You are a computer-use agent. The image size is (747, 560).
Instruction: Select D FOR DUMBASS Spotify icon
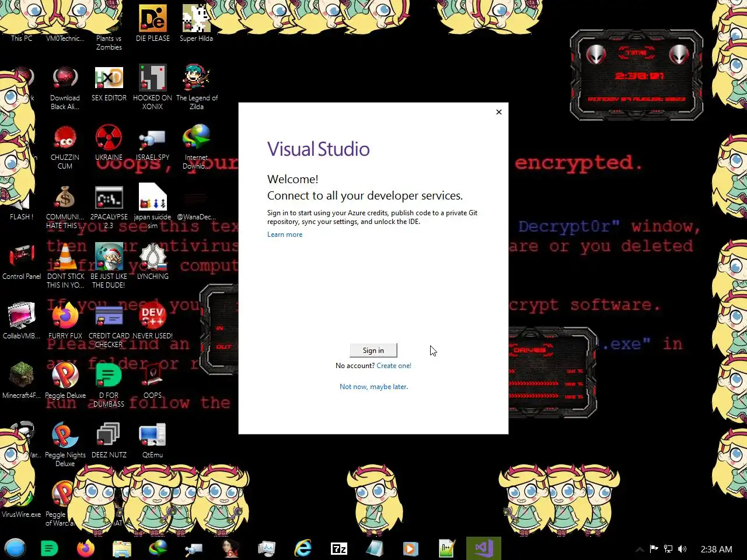[109, 385]
